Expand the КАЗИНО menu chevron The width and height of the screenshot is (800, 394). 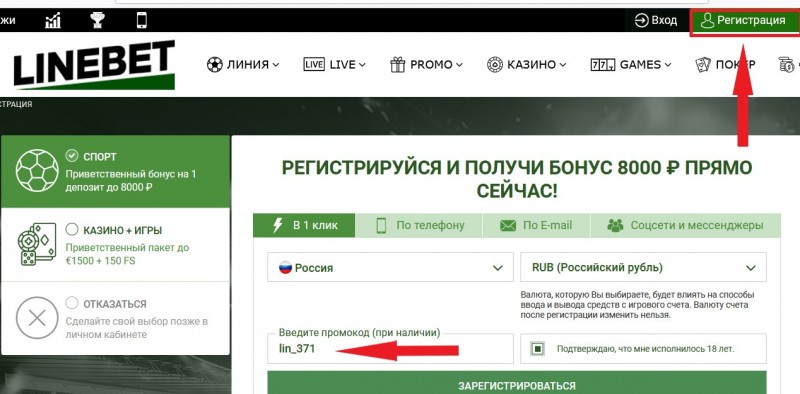pos(562,65)
